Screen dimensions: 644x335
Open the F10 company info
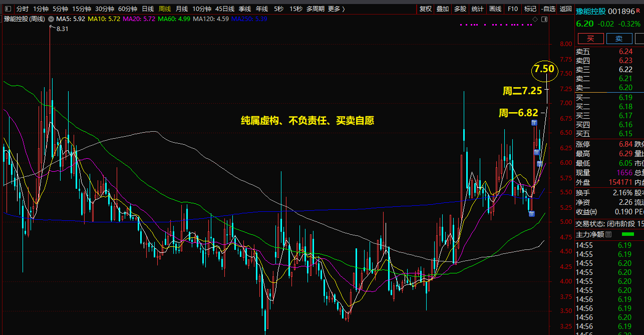pyautogui.click(x=513, y=9)
